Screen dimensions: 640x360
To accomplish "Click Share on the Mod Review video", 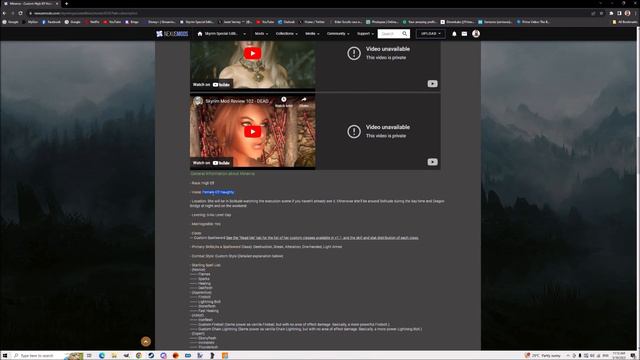I will coord(304,102).
